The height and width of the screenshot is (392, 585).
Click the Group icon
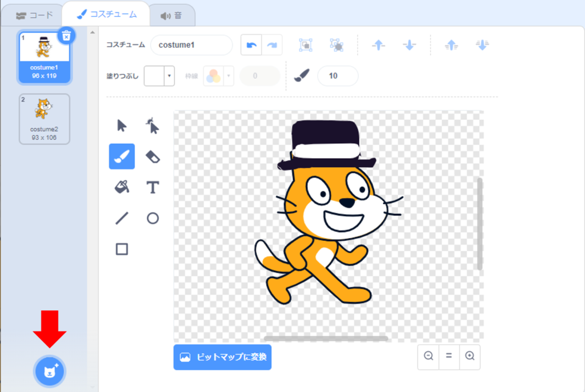point(306,45)
